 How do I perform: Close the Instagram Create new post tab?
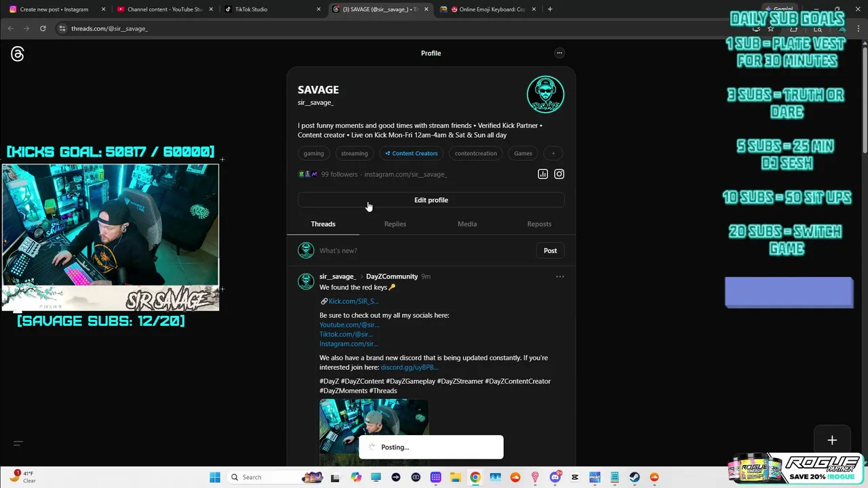pyautogui.click(x=103, y=9)
